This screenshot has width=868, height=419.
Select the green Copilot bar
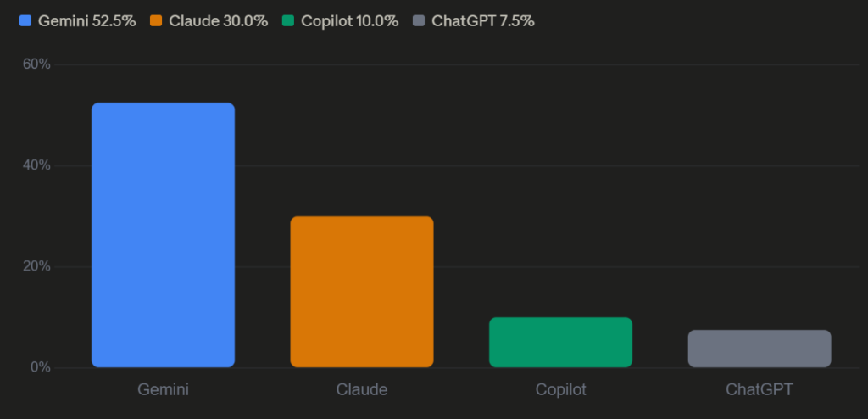(x=560, y=343)
